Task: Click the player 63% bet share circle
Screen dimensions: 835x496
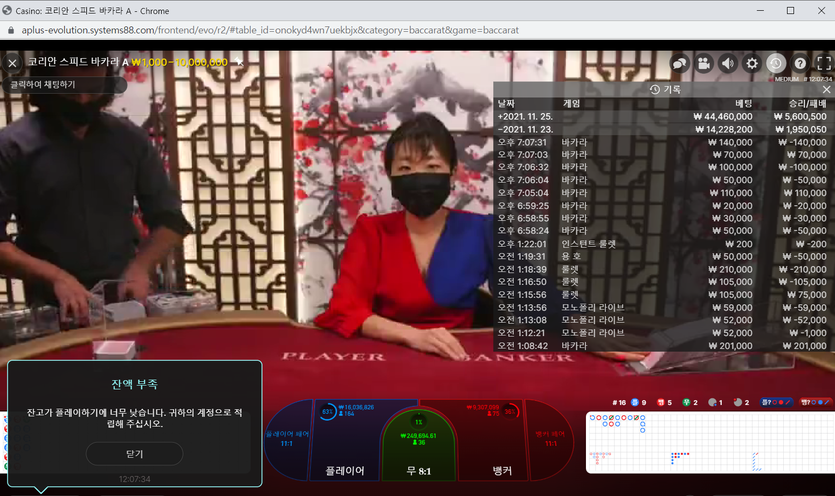Action: click(327, 411)
